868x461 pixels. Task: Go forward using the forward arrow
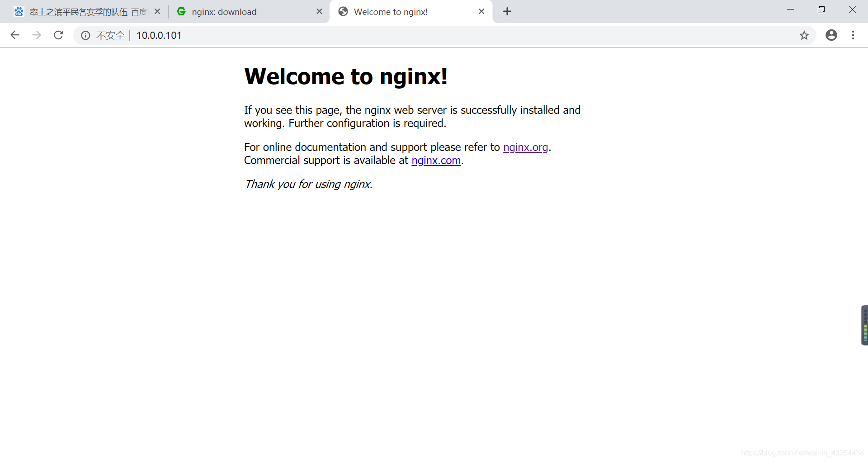[x=37, y=35]
